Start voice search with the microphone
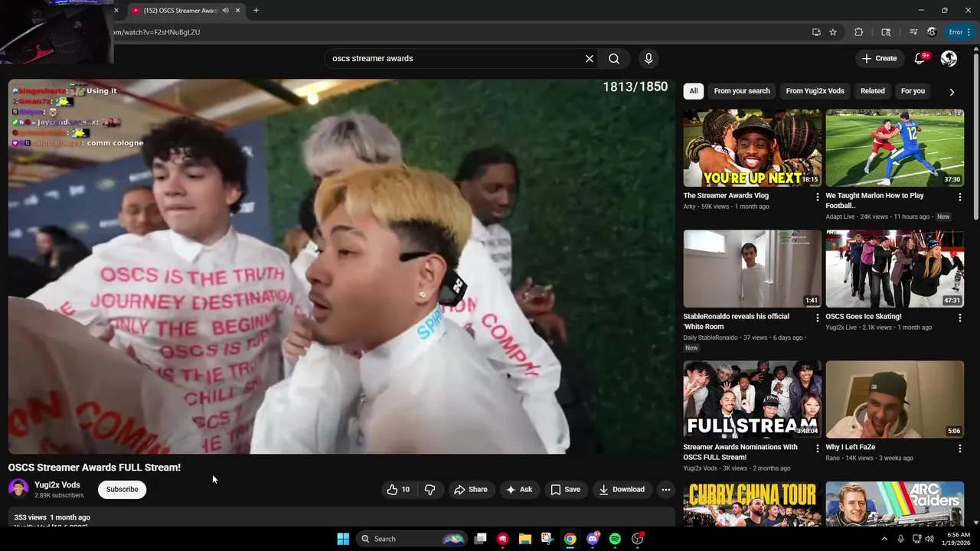The image size is (980, 551). pyautogui.click(x=648, y=58)
